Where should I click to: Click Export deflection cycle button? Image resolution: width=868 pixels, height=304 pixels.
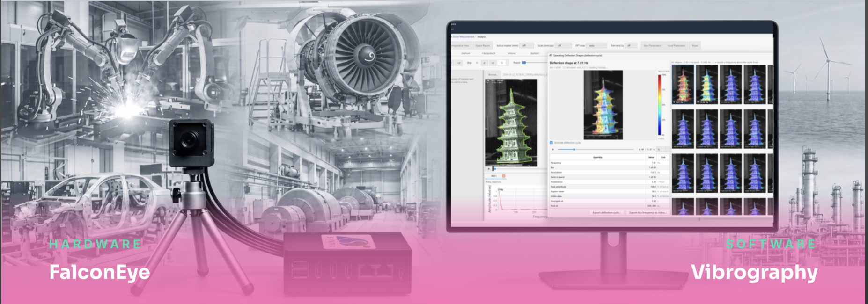(607, 212)
